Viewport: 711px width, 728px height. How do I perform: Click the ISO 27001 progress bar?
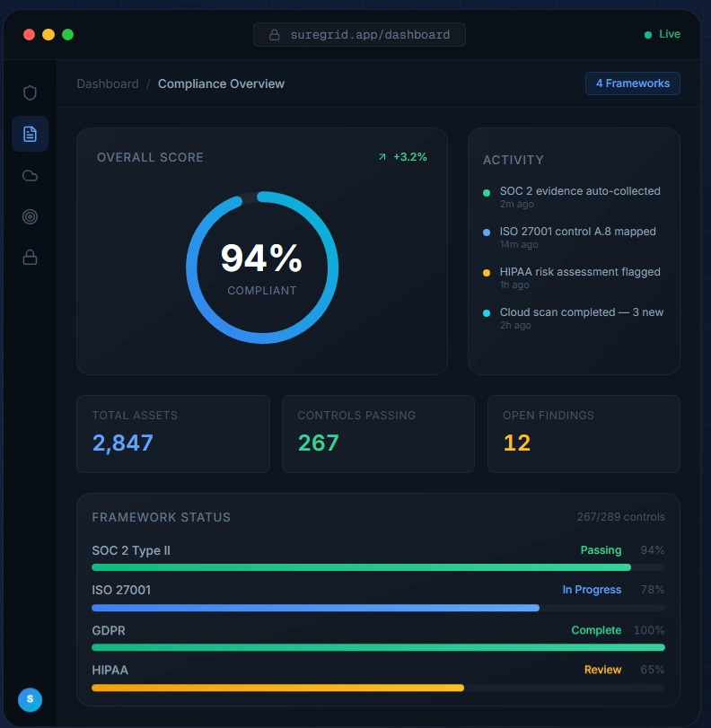coord(379,608)
